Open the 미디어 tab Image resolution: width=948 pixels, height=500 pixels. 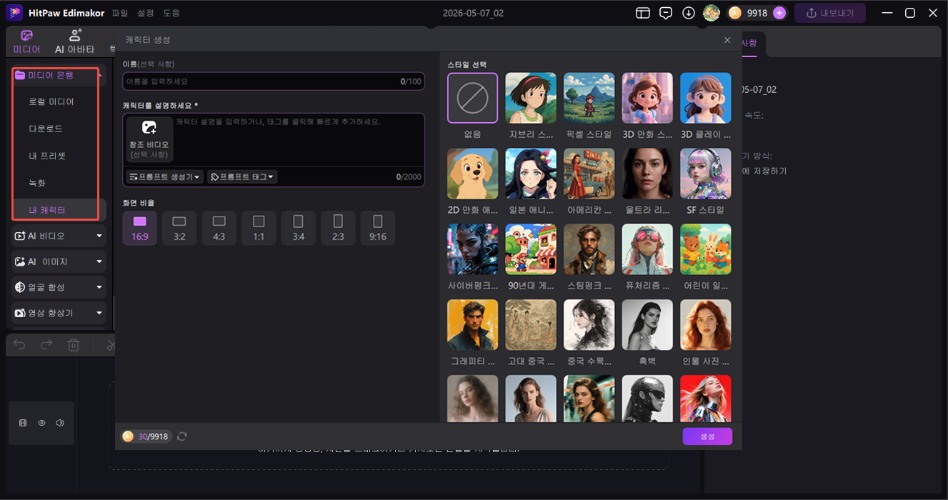point(26,42)
